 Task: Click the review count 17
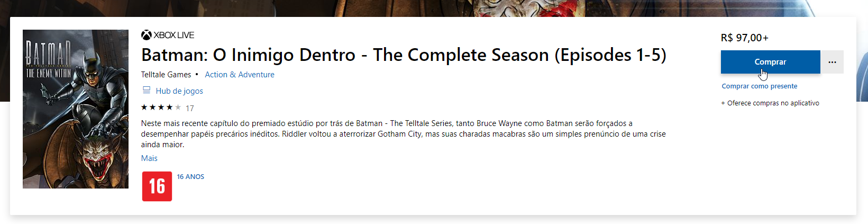190,108
